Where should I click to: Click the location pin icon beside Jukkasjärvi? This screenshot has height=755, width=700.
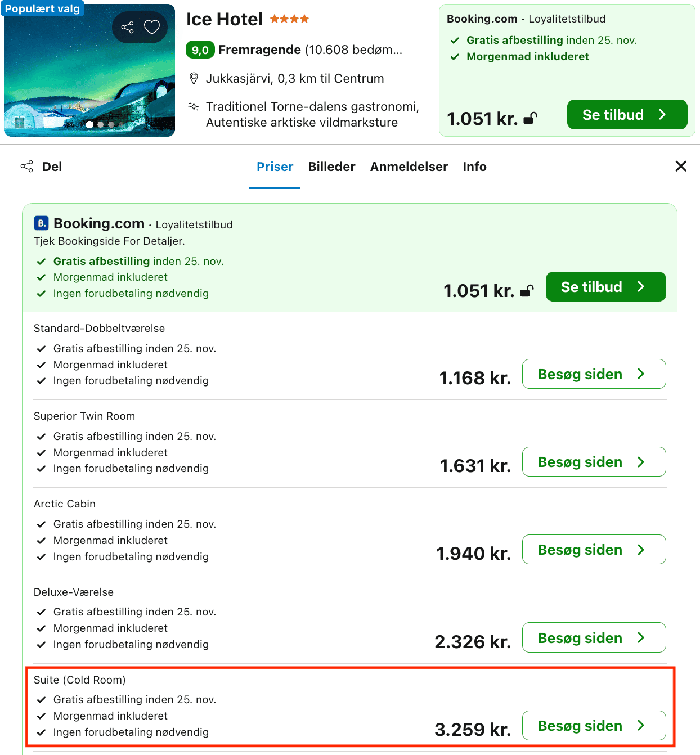coord(194,79)
